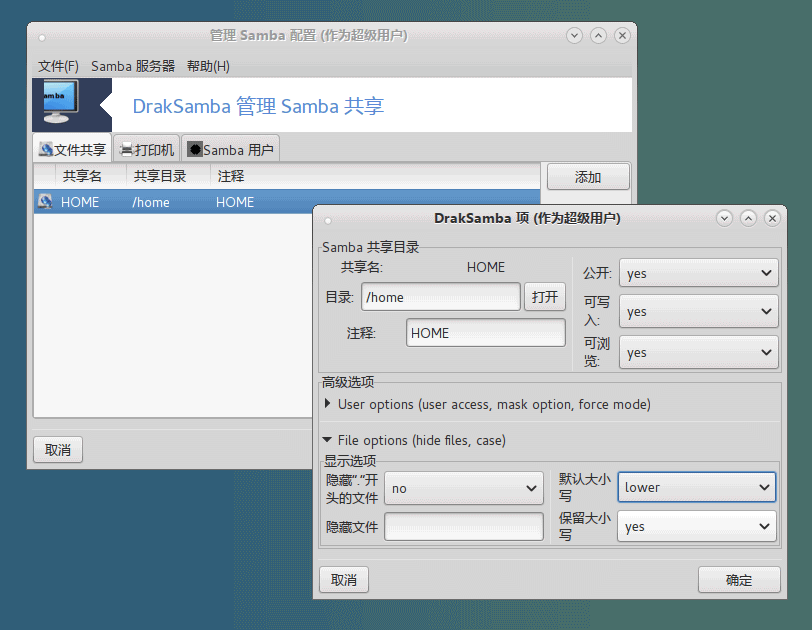Open the 公开 dropdown
The height and width of the screenshot is (630, 812).
point(699,273)
